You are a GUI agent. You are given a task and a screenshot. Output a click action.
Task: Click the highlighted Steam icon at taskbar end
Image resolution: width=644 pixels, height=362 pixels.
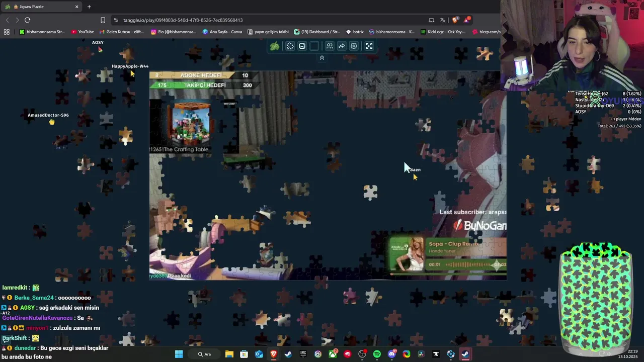tap(465, 354)
